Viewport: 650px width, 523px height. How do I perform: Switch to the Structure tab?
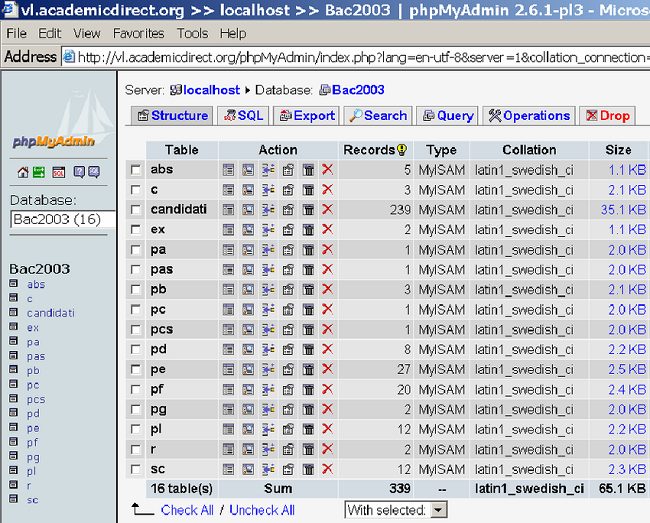(x=172, y=116)
